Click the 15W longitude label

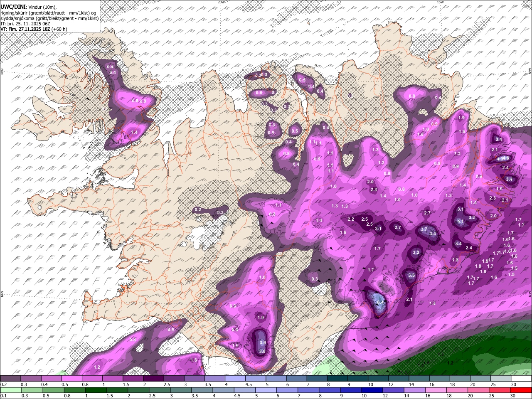pos(440,2)
